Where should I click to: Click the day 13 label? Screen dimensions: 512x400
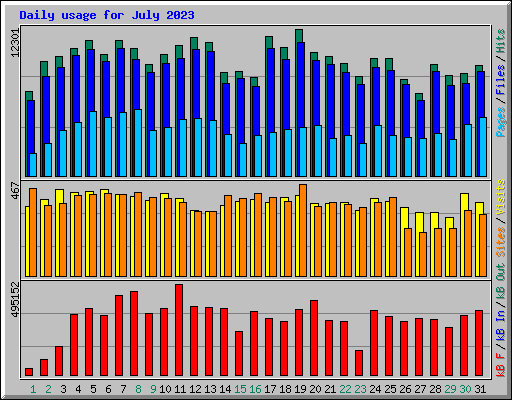click(x=210, y=389)
